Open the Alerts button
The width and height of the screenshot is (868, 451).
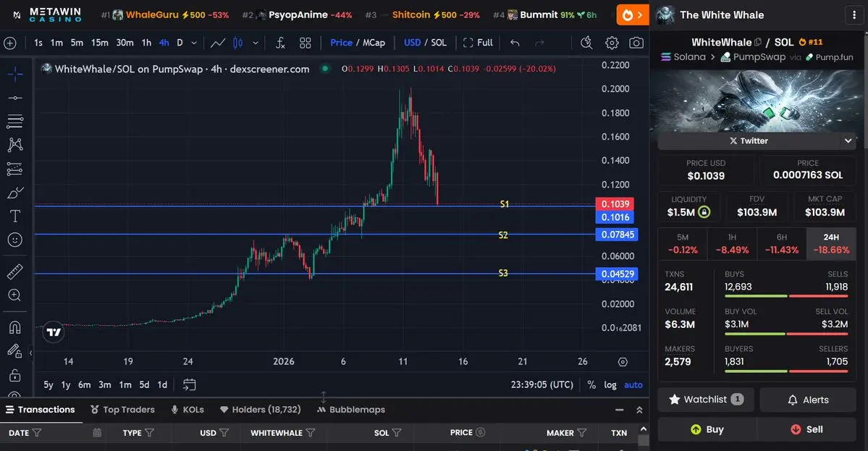(x=808, y=400)
